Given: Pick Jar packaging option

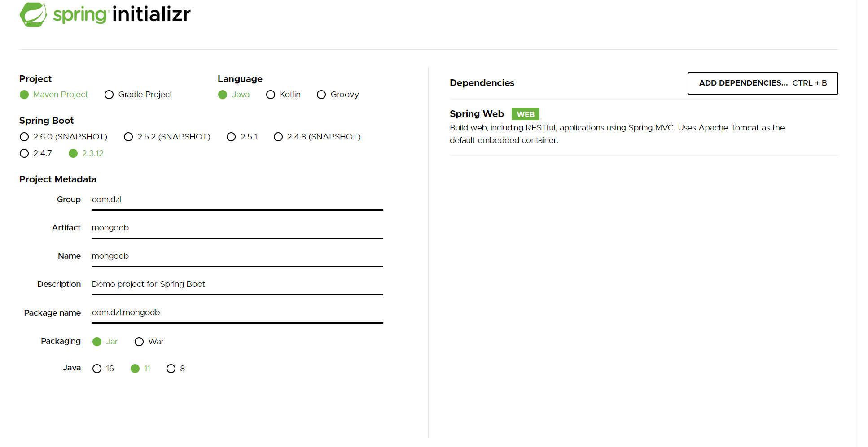Looking at the screenshot, I should coord(105,342).
